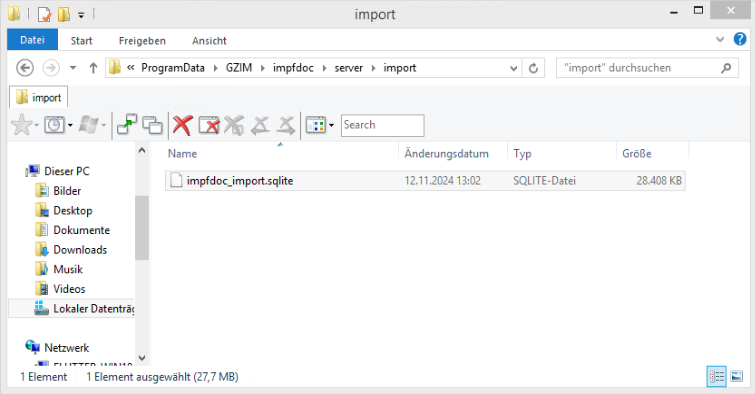This screenshot has height=394, width=755.
Task: Click the refresh button beside address bar
Action: 533,68
